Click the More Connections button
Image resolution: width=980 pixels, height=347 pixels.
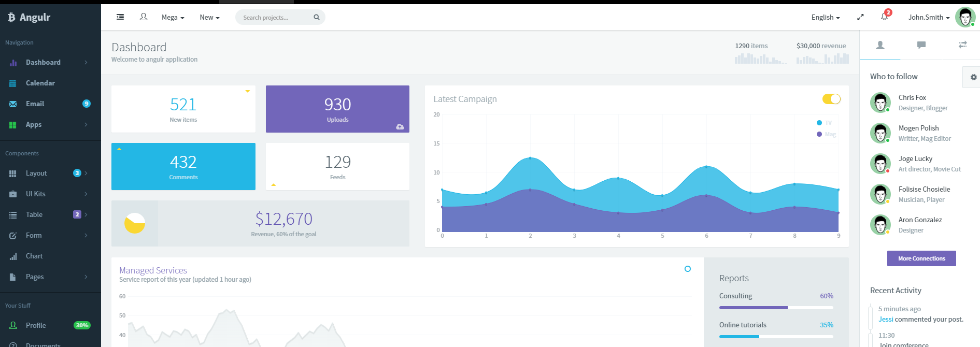921,258
